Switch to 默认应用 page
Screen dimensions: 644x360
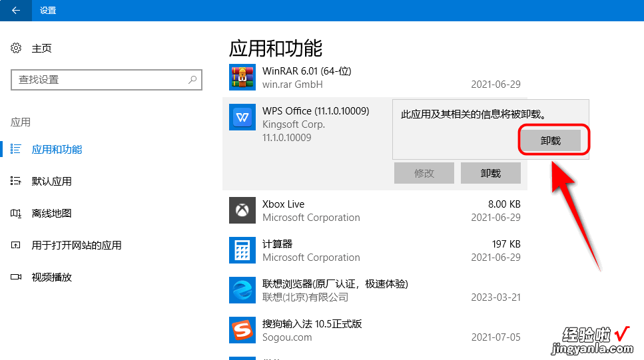tap(52, 182)
